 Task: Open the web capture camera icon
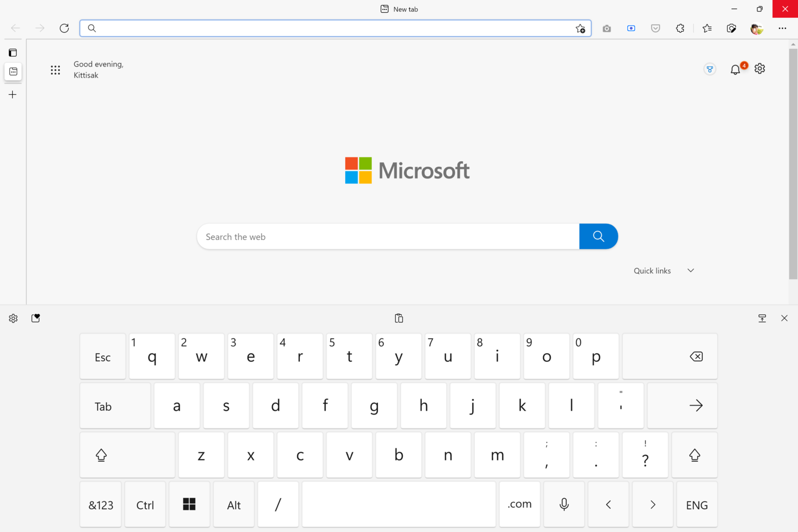tap(607, 28)
